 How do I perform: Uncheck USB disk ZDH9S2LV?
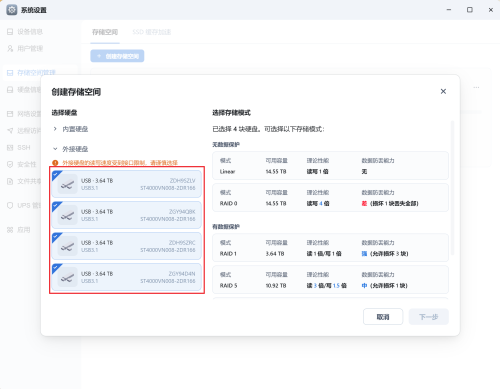tap(126, 184)
